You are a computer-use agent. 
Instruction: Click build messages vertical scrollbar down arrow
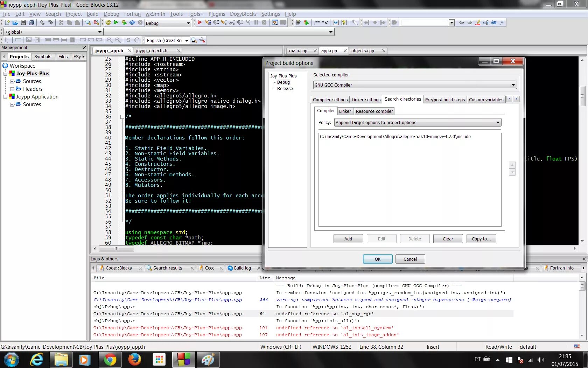click(x=582, y=335)
